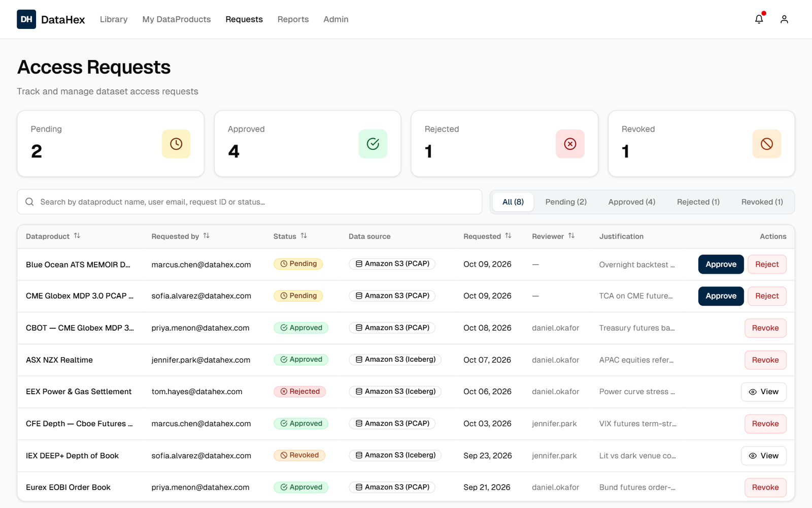View the EEX Power & Gas Settlement request

click(764, 392)
